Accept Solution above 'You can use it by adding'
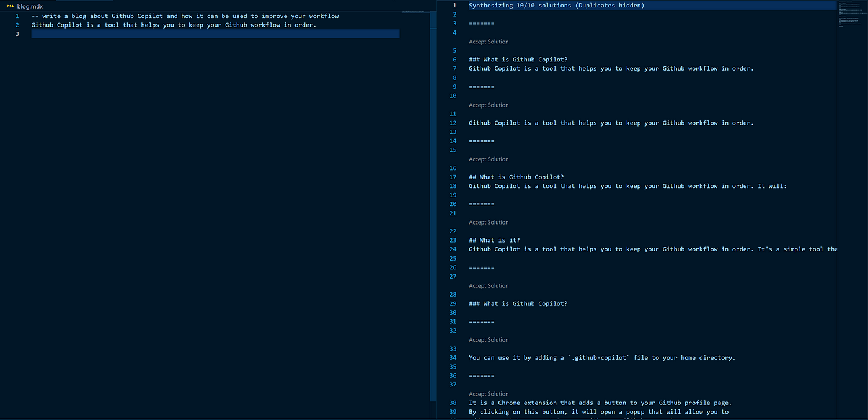The image size is (868, 420). click(x=489, y=339)
